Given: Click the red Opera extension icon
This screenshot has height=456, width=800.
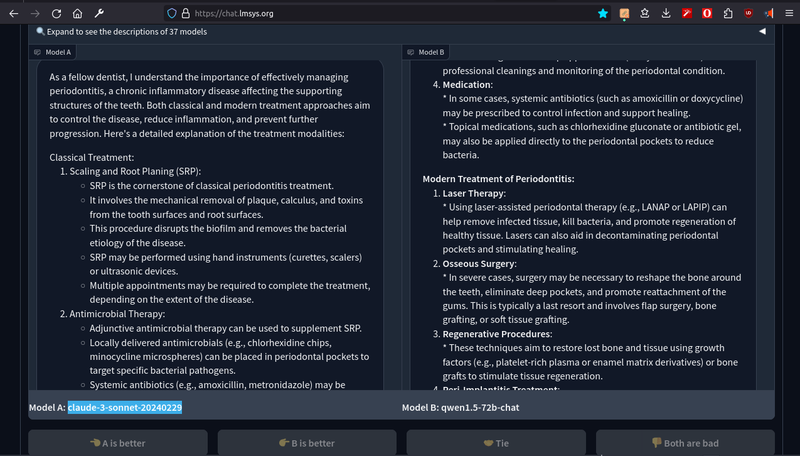Looking at the screenshot, I should (x=707, y=14).
